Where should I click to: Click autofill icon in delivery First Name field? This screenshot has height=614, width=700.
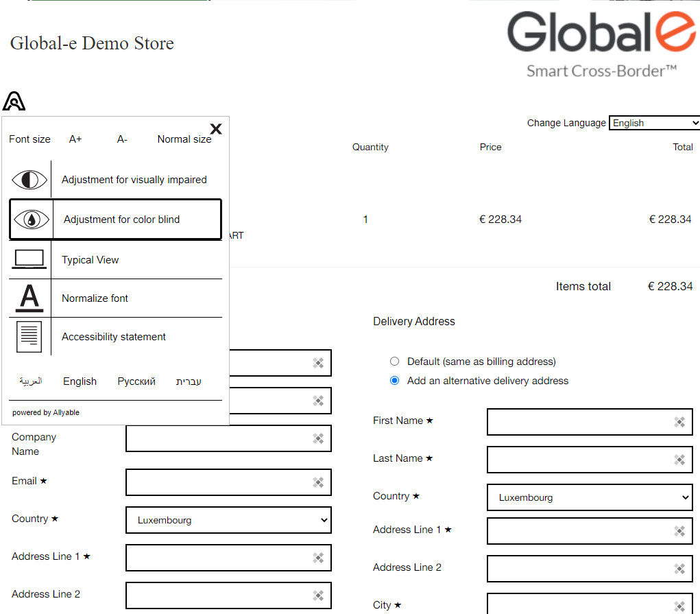pos(679,422)
